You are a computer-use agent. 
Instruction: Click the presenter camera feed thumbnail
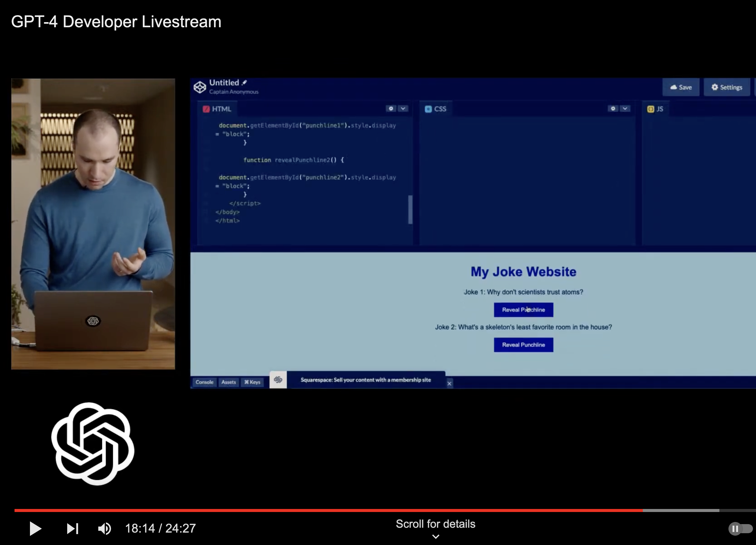[x=93, y=224]
